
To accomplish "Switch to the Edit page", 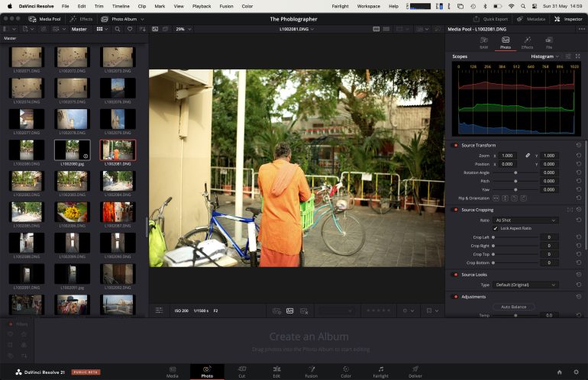I will tap(276, 372).
